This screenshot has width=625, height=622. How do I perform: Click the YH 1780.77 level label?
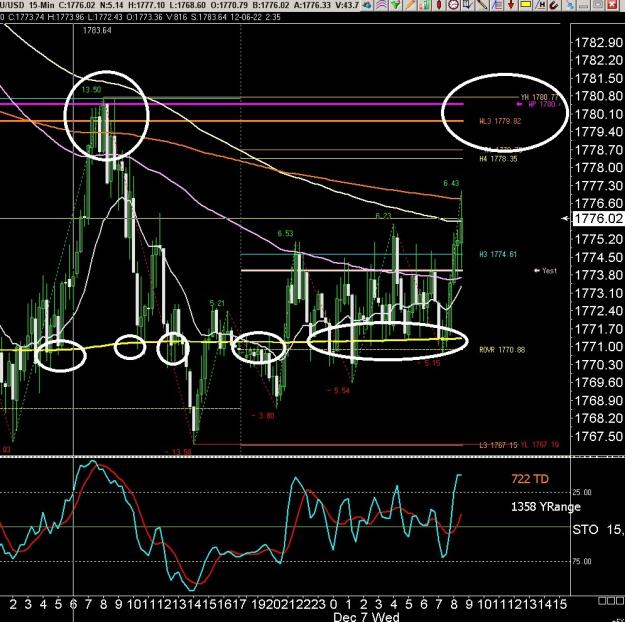(x=539, y=97)
